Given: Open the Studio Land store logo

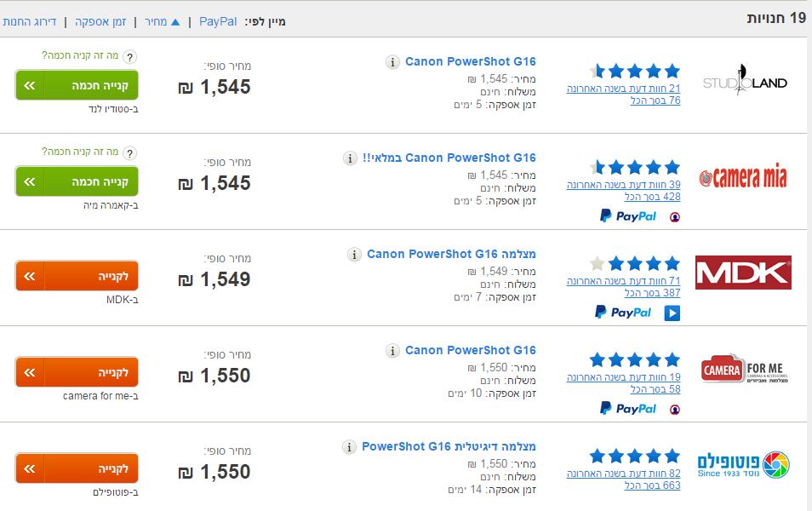Looking at the screenshot, I should tap(744, 83).
